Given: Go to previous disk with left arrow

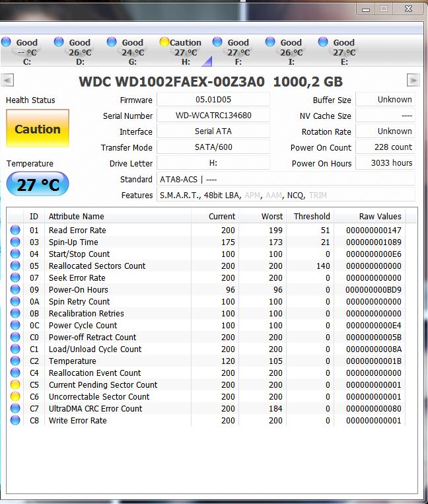Looking at the screenshot, I should click(x=7, y=80).
